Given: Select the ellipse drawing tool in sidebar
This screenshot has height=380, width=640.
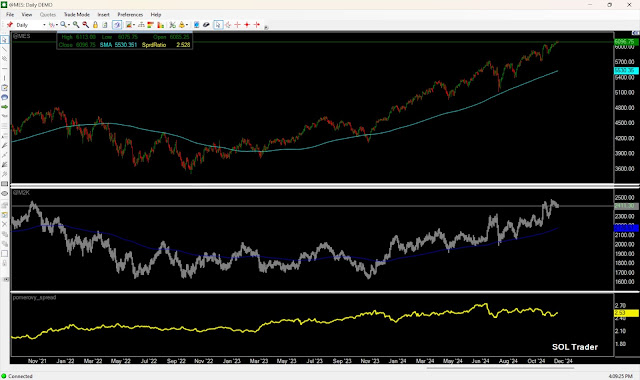Looking at the screenshot, I should pos(4,193).
